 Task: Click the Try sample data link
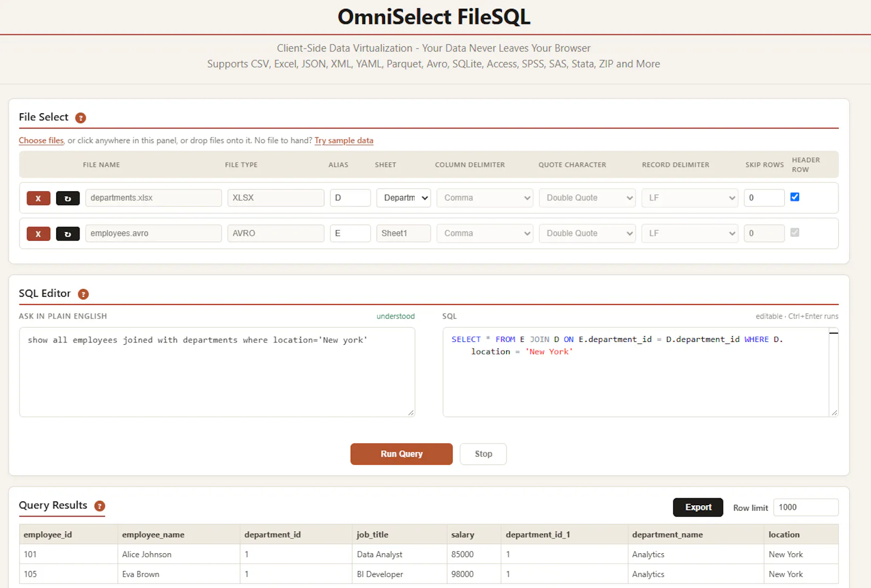[344, 140]
